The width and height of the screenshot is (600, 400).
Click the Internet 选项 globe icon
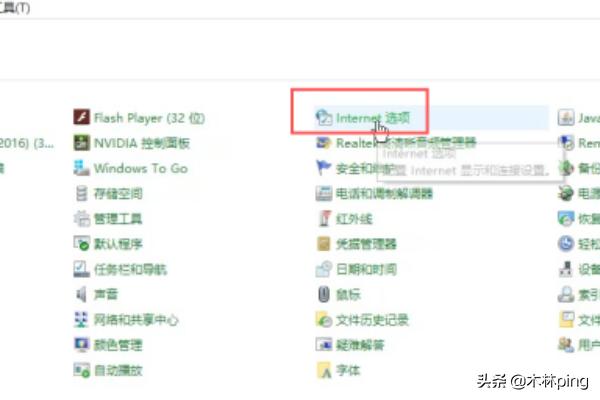click(324, 118)
